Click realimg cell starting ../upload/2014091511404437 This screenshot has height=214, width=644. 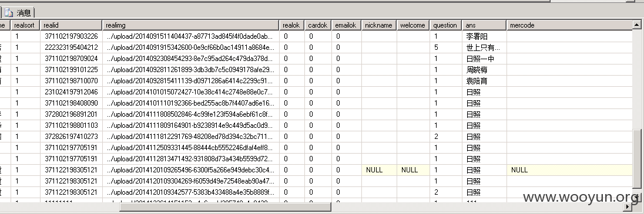(x=190, y=36)
